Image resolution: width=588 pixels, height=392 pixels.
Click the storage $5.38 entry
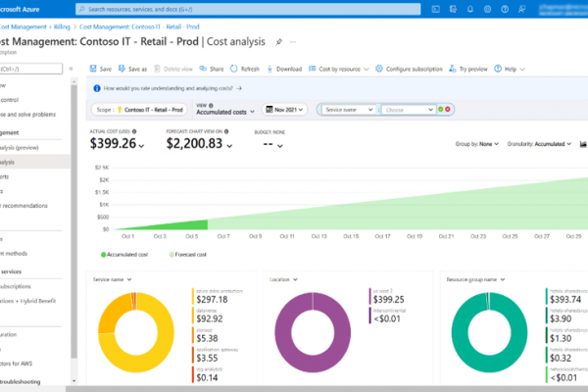[206, 335]
